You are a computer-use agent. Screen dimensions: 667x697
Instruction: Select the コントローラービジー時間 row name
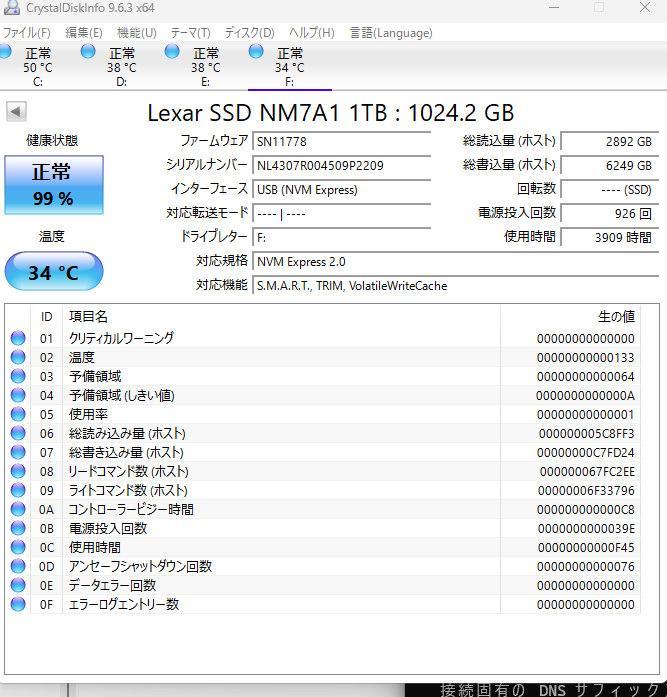point(131,509)
